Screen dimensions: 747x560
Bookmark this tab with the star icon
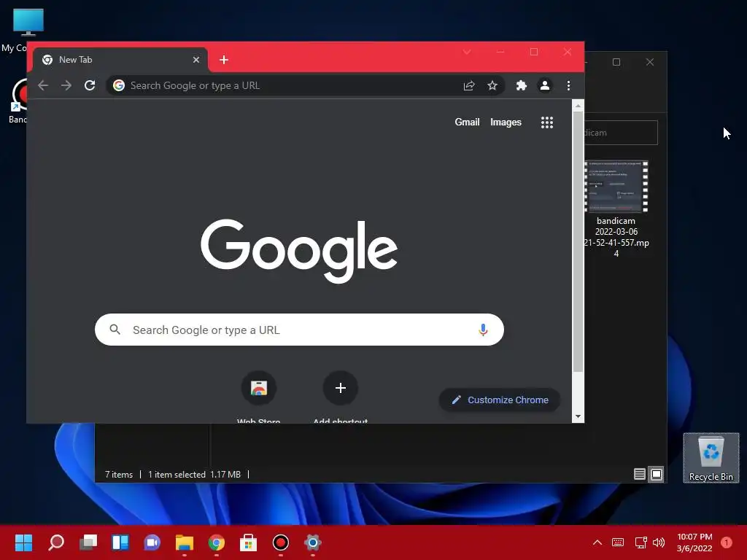[492, 86]
